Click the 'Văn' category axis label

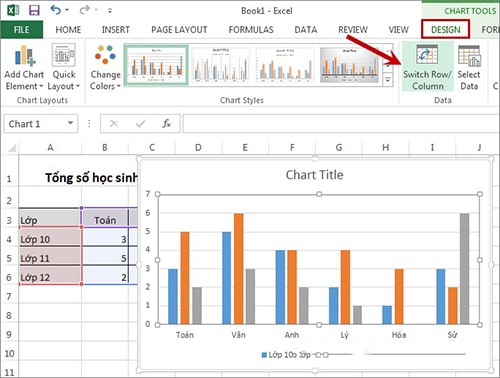pyautogui.click(x=238, y=335)
